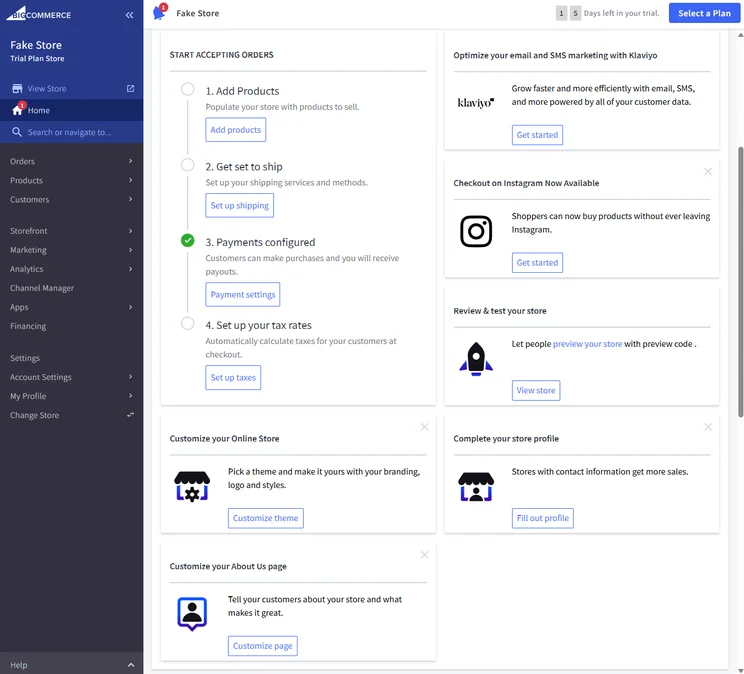Viewport: 744px width, 674px height.
Task: Click the BigCommerce logo
Action: (x=38, y=14)
